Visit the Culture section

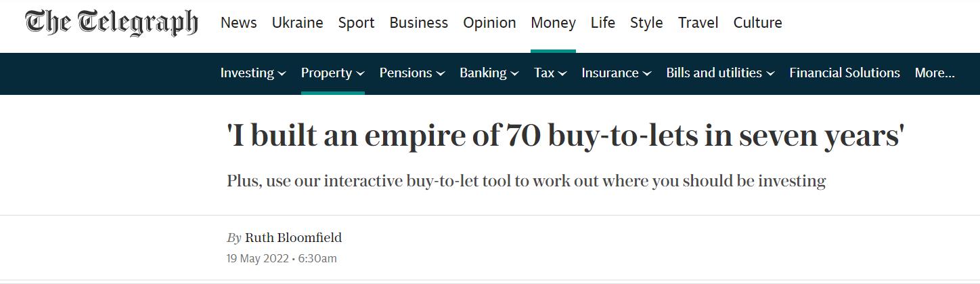[x=757, y=23]
